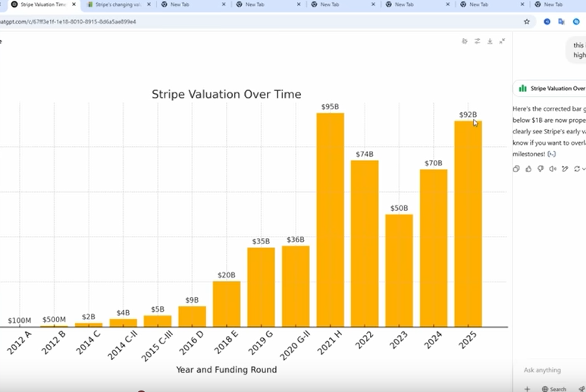Image resolution: width=586 pixels, height=392 pixels.
Task: Click the orange bar for 2023
Action: pyautogui.click(x=400, y=271)
